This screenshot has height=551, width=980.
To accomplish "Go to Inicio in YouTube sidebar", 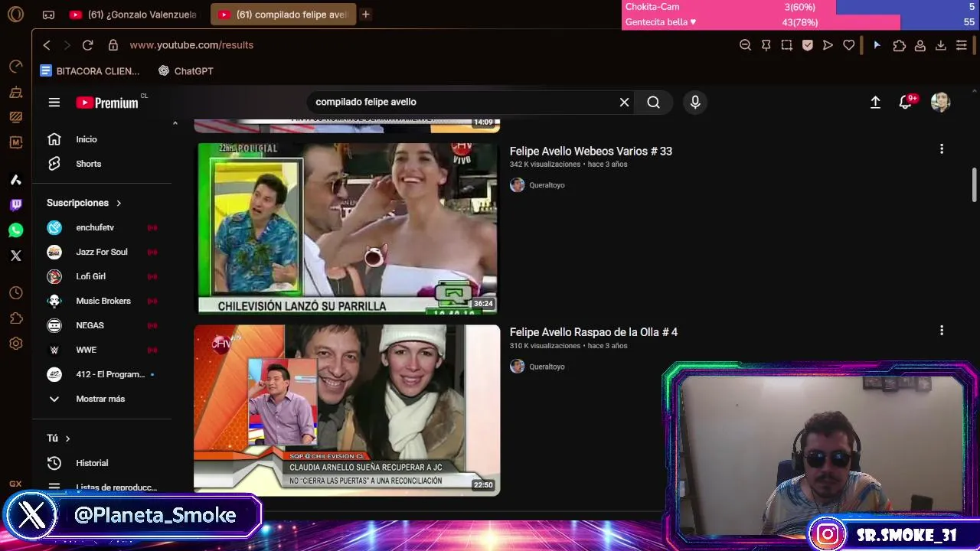I will click(x=103, y=139).
